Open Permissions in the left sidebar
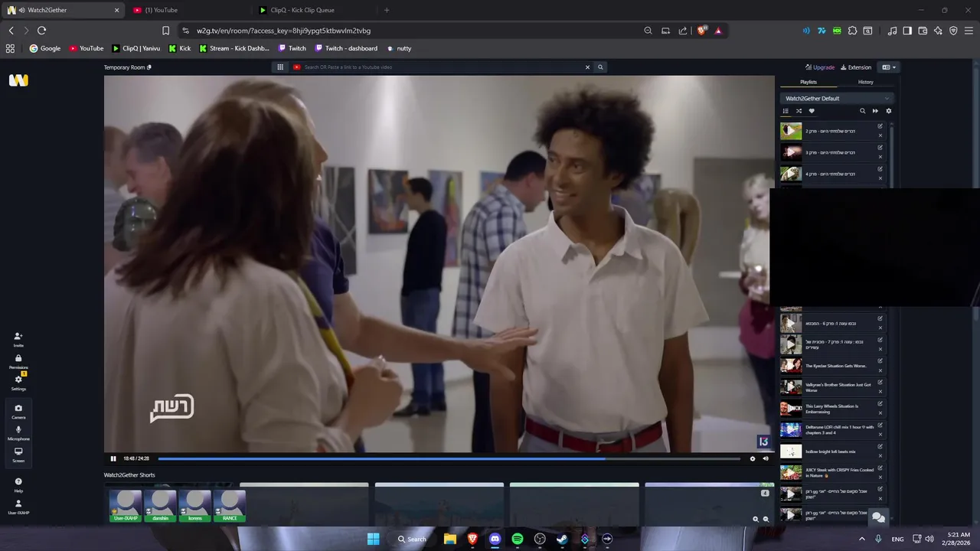 click(18, 361)
